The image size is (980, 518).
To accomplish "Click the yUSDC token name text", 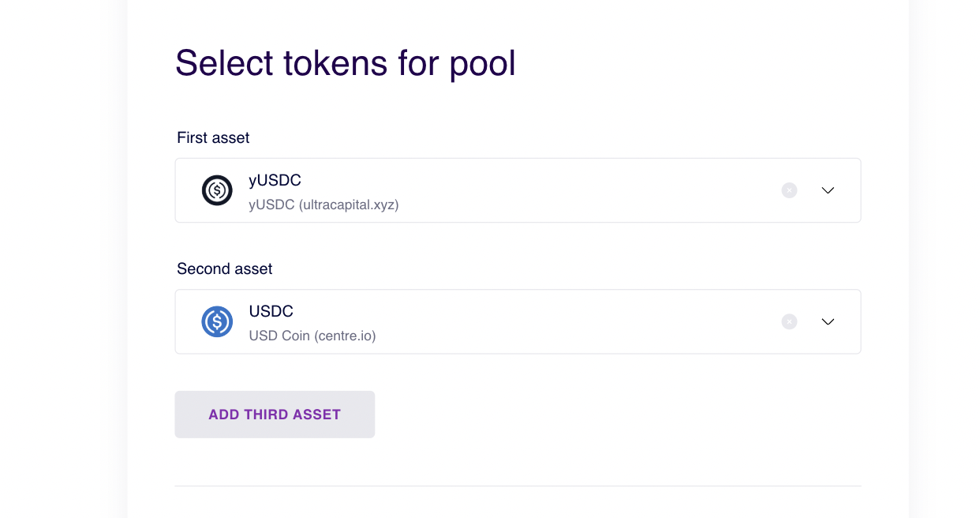I will [275, 181].
